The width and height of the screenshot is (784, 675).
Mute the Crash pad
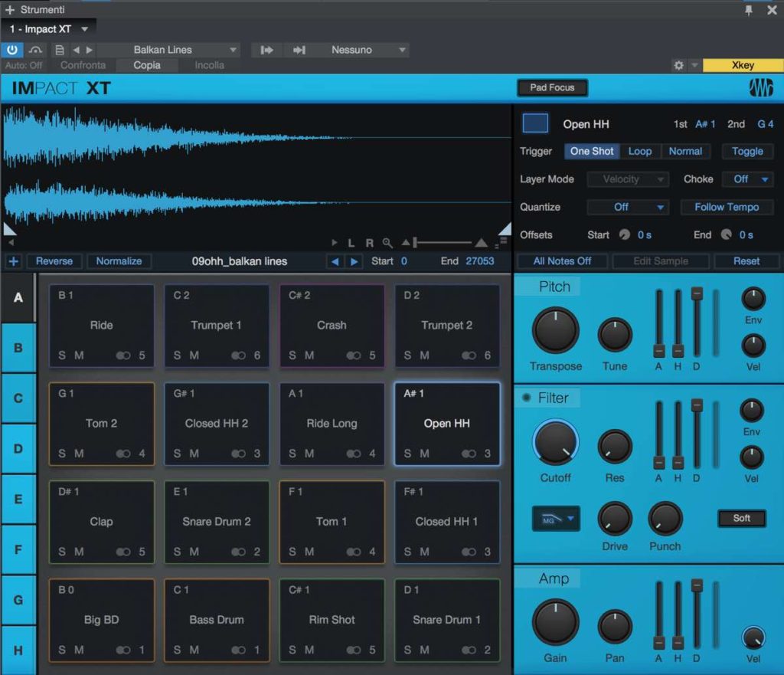(x=309, y=356)
